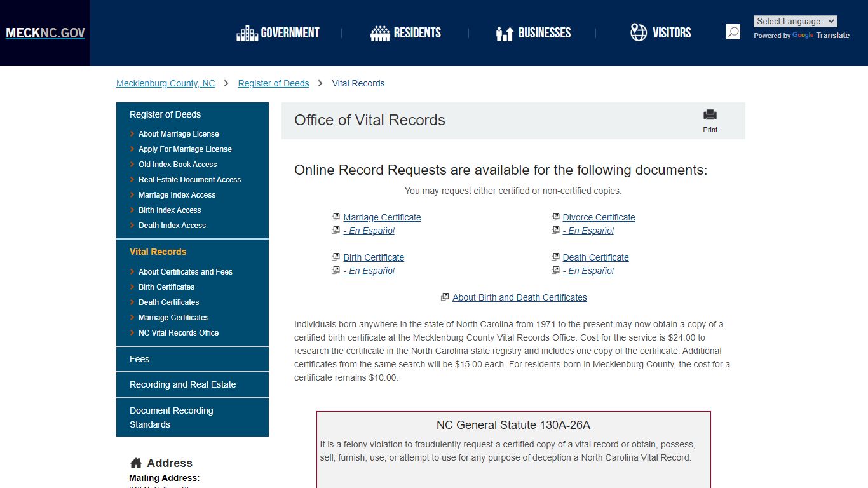
Task: Open NC Vital Records Office link
Action: point(179,333)
